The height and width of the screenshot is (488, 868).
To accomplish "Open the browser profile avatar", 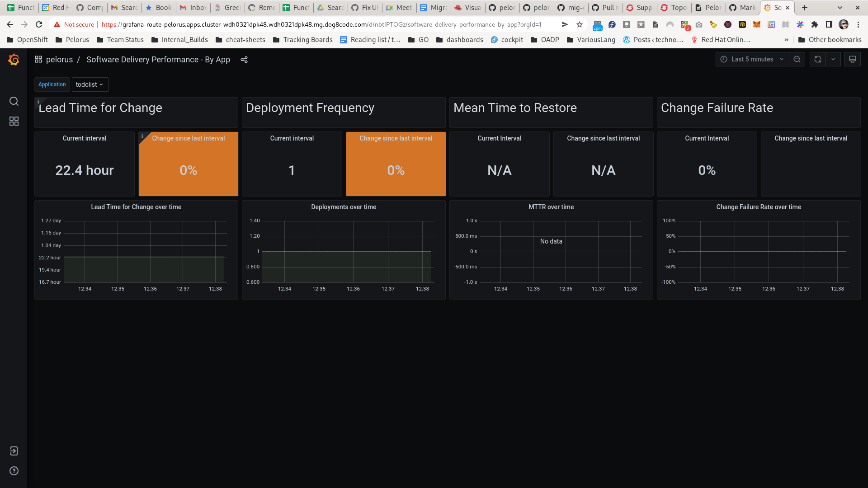I will pos(844,24).
